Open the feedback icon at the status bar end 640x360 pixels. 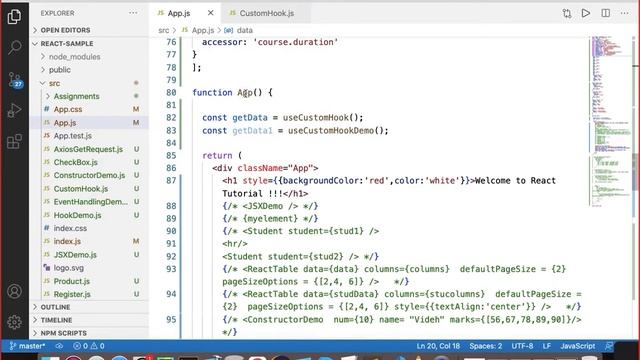pos(609,346)
